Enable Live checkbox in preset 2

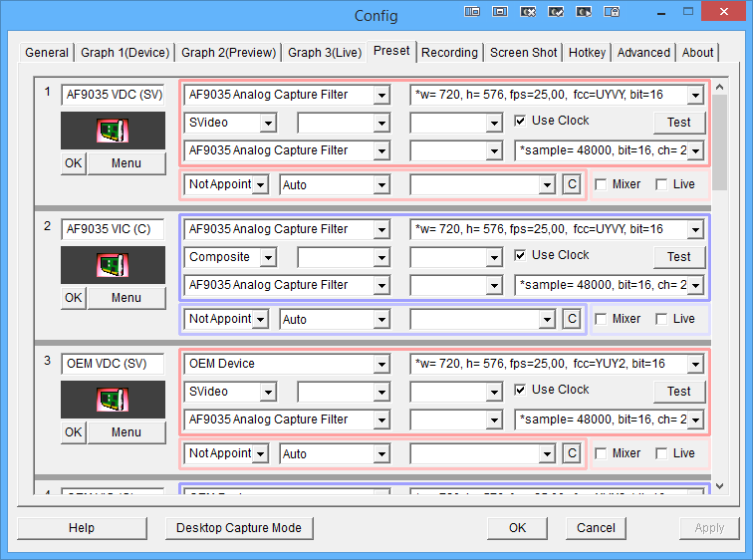pyautogui.click(x=661, y=319)
